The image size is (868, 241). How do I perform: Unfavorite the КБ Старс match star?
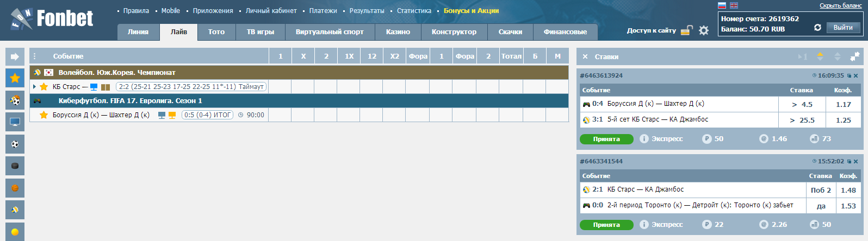(44, 87)
